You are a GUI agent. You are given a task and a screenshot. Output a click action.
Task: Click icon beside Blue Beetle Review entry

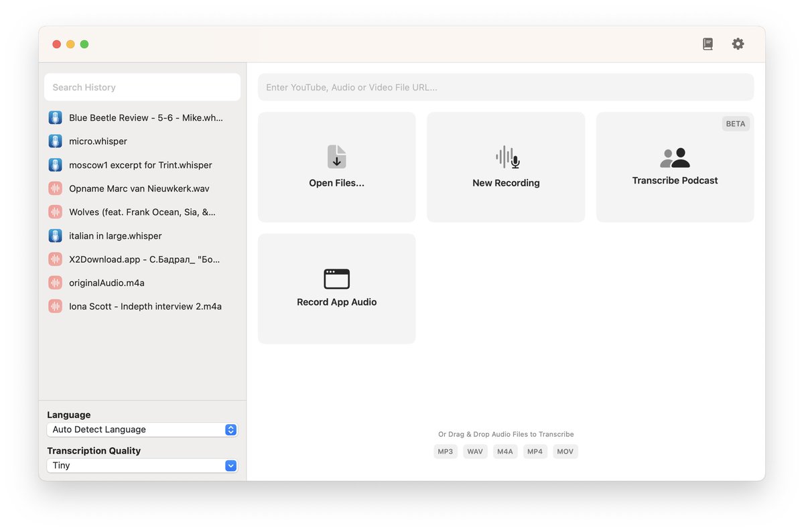click(x=56, y=118)
